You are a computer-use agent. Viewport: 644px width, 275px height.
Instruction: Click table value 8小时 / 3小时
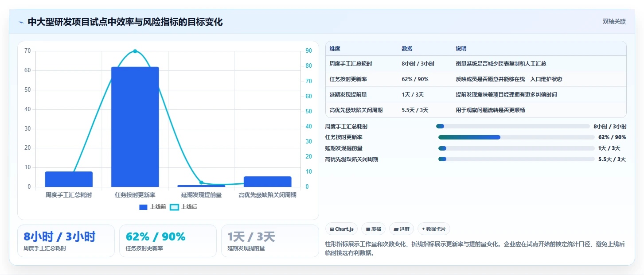pyautogui.click(x=418, y=64)
